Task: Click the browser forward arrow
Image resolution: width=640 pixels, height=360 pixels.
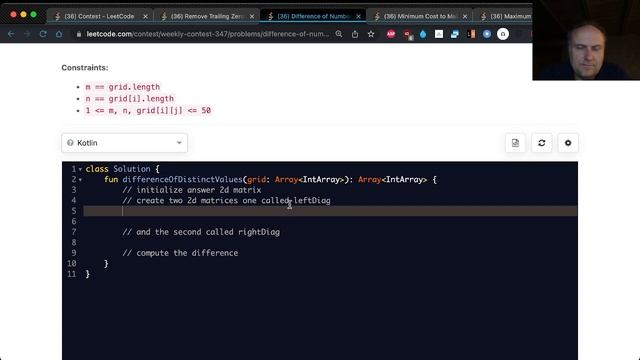Action: pos(27,34)
